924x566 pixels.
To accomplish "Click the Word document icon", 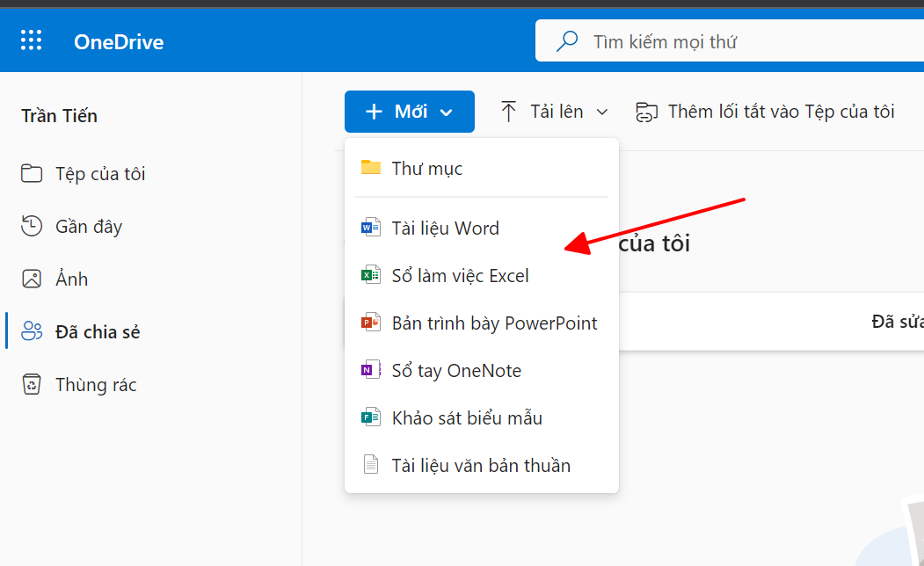I will coord(371,227).
